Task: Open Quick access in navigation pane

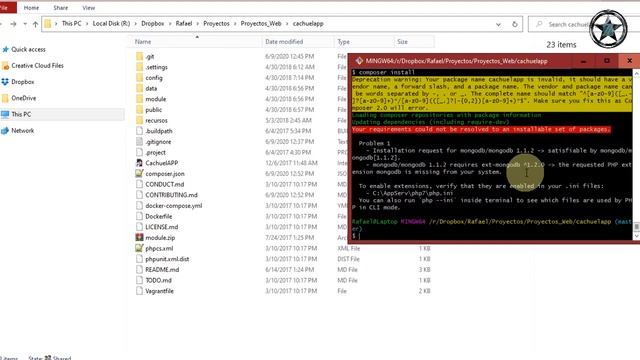Action: click(28, 49)
